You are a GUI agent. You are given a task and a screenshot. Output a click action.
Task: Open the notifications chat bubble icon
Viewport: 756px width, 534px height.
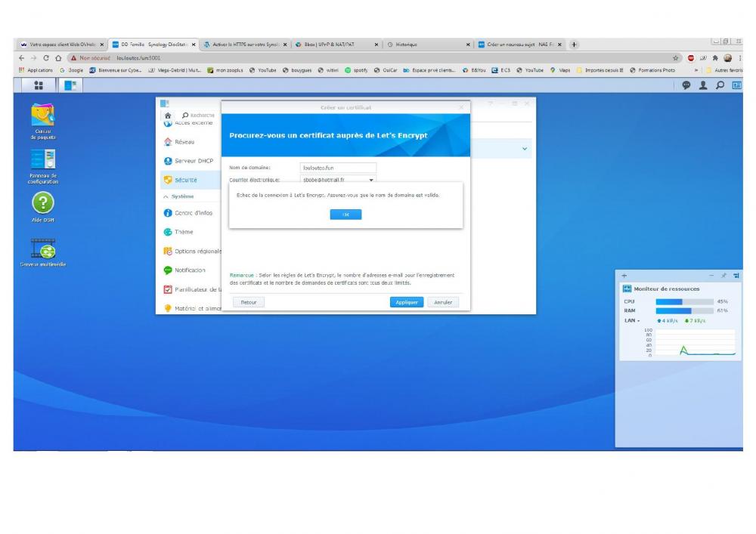686,85
